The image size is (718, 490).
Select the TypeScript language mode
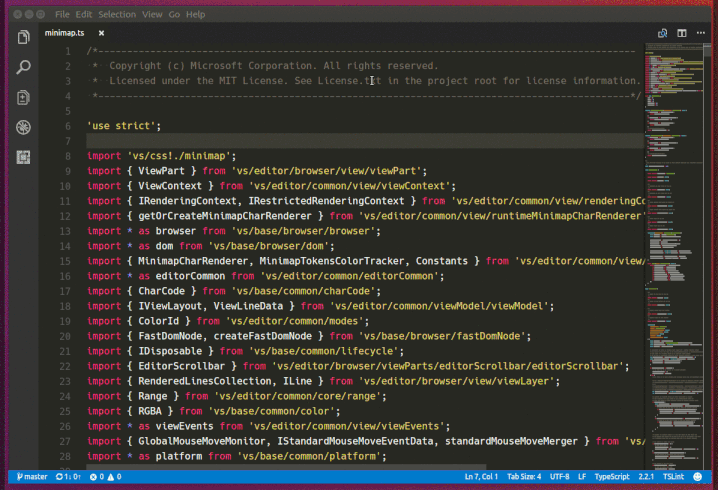click(612, 477)
